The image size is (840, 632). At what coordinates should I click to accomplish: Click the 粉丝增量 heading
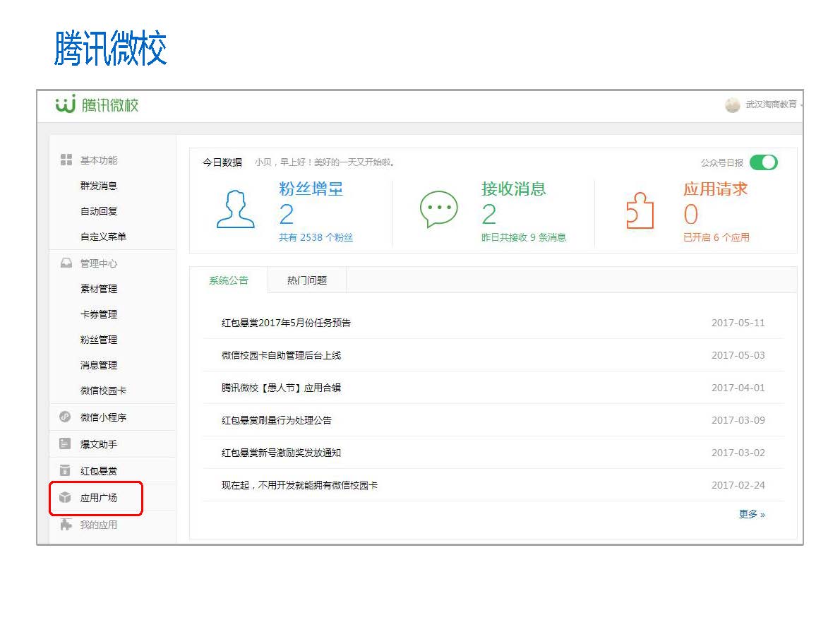pyautogui.click(x=311, y=189)
